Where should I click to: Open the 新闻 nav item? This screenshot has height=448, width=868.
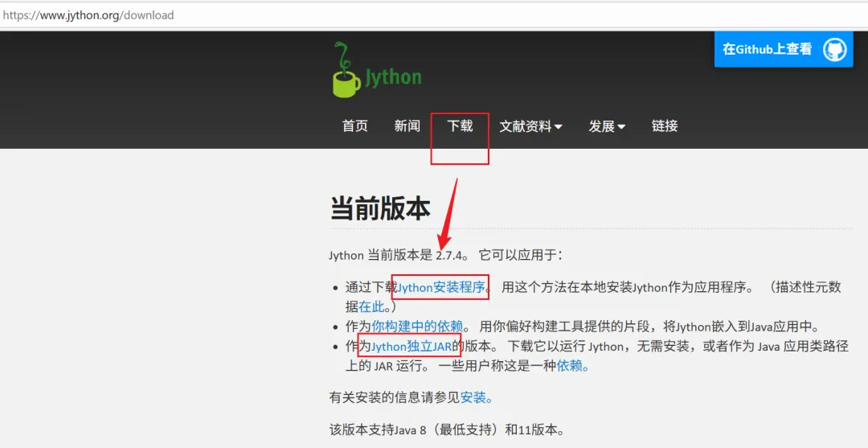[x=407, y=126]
